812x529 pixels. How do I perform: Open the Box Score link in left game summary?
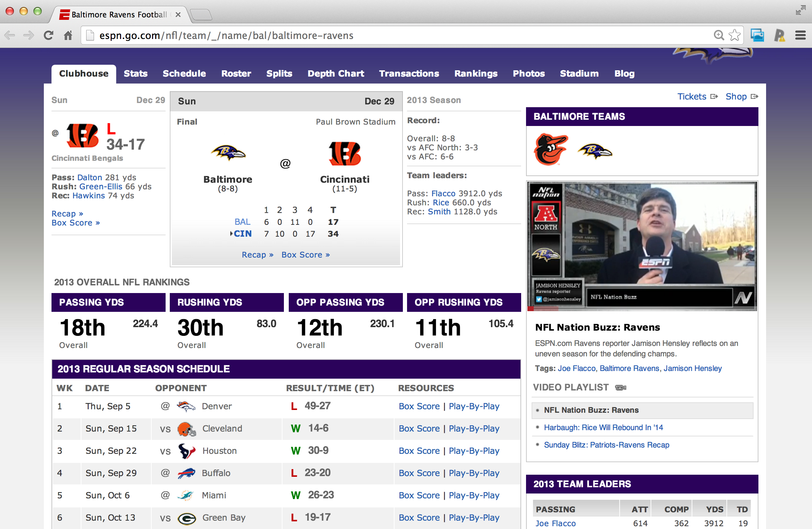pos(76,223)
